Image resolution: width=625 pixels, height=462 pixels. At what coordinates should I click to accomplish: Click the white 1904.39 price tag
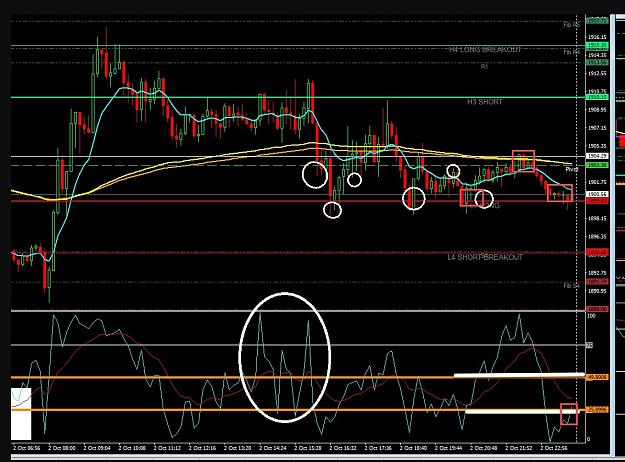(x=597, y=156)
